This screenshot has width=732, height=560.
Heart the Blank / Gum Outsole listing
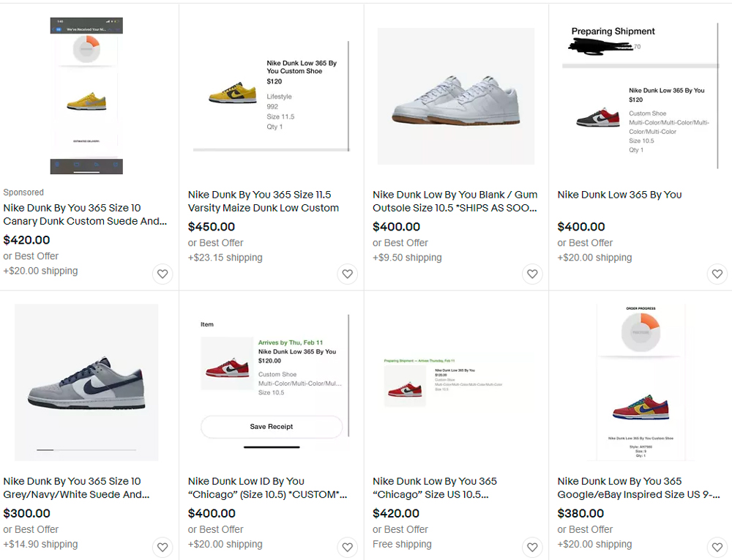click(532, 275)
